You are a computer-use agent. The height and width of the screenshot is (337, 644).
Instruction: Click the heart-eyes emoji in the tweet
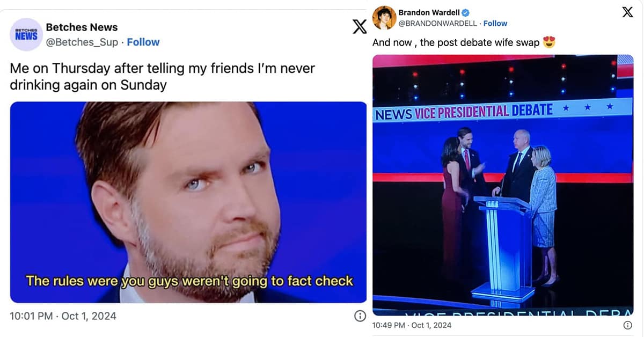click(549, 42)
